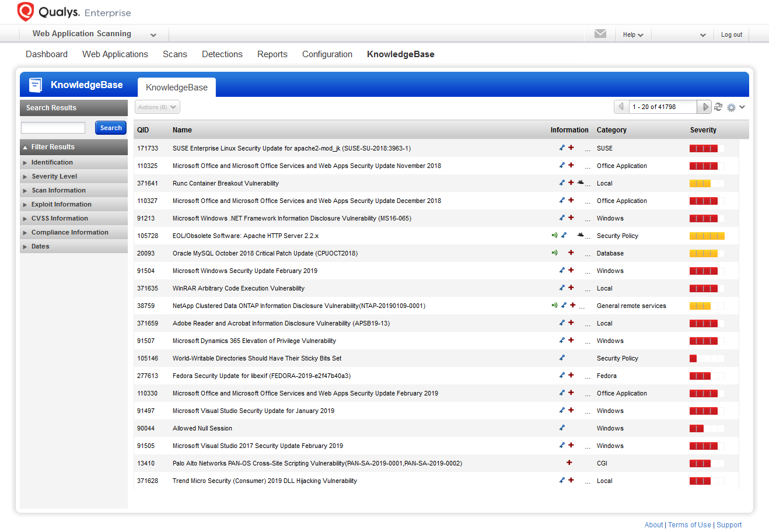This screenshot has width=769, height=532.
Task: Click key icon in Microsoft Dynamics 365 row
Action: pos(562,341)
